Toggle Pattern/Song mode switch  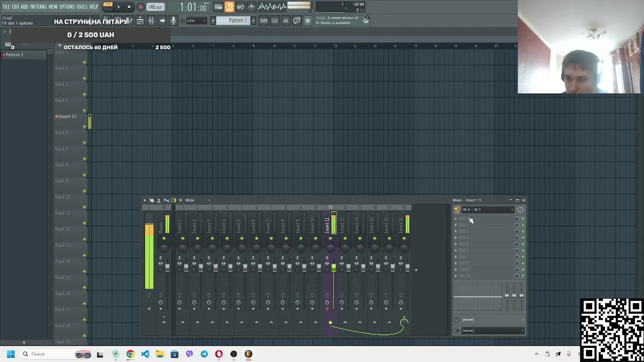coord(108,7)
